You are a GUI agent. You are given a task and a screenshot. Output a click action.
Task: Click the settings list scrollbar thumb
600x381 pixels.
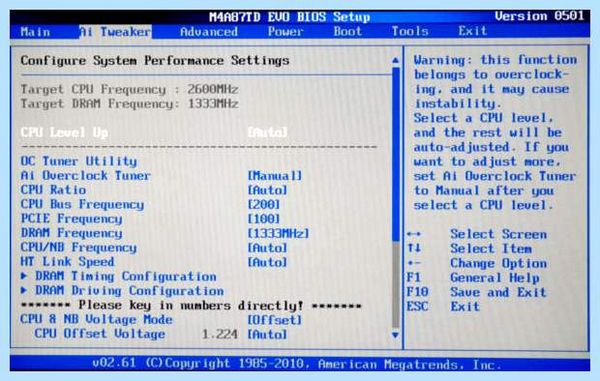click(396, 154)
